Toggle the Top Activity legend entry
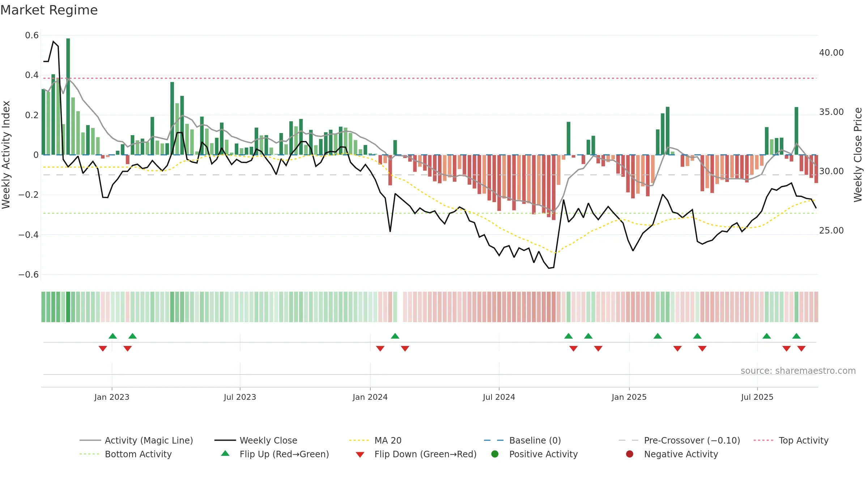The width and height of the screenshot is (868, 488). (791, 440)
